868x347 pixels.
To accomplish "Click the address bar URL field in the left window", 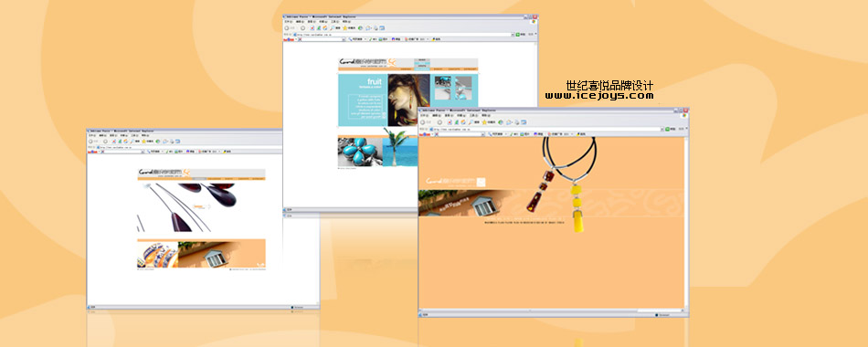I will pyautogui.click(x=189, y=147).
